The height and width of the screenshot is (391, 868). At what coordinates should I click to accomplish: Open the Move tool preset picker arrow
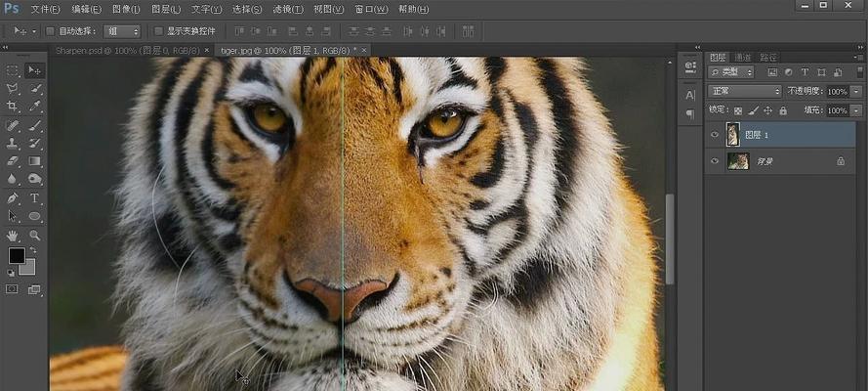tap(34, 31)
